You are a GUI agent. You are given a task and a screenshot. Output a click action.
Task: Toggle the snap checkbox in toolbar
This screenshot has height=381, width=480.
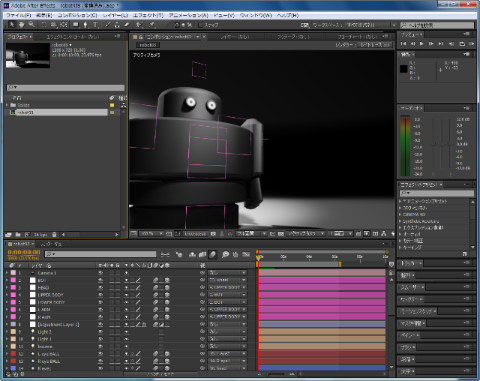click(x=201, y=25)
